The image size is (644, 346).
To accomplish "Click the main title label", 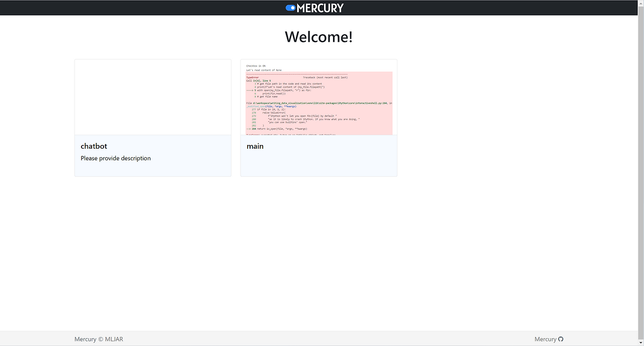I will 255,146.
